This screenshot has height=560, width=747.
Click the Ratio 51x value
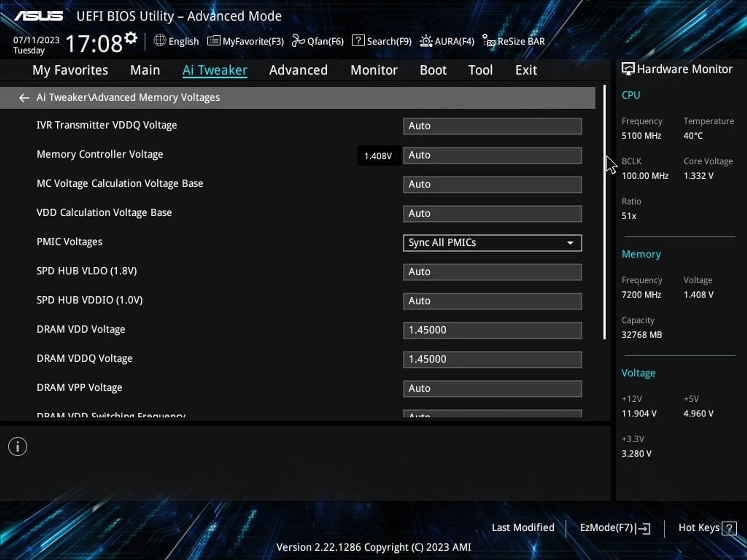point(629,216)
